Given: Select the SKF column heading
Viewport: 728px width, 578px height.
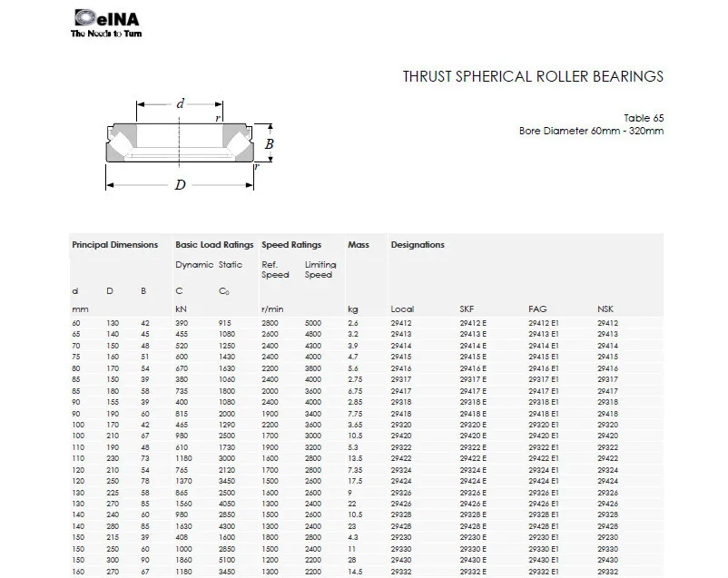Looking at the screenshot, I should [467, 309].
